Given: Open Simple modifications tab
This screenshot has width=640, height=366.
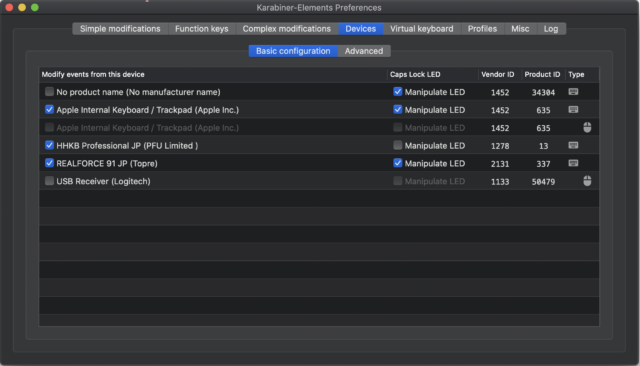Looking at the screenshot, I should [x=120, y=29].
